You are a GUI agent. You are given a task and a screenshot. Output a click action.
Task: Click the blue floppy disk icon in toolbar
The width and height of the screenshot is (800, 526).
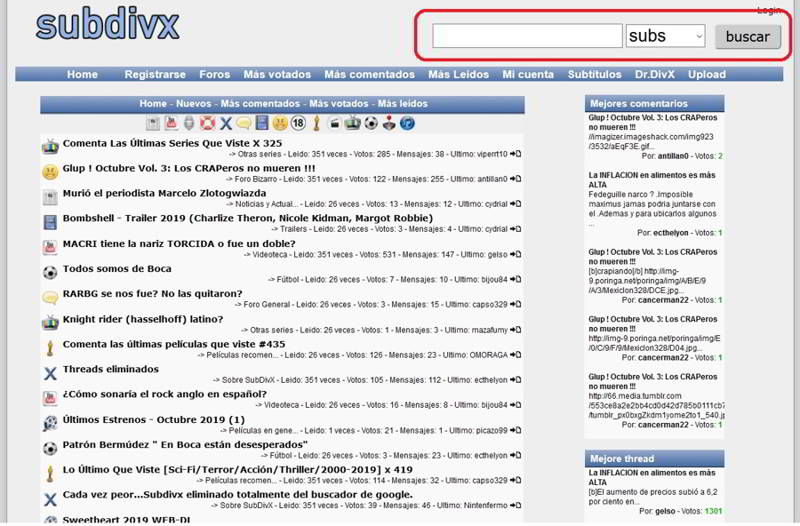[261, 124]
